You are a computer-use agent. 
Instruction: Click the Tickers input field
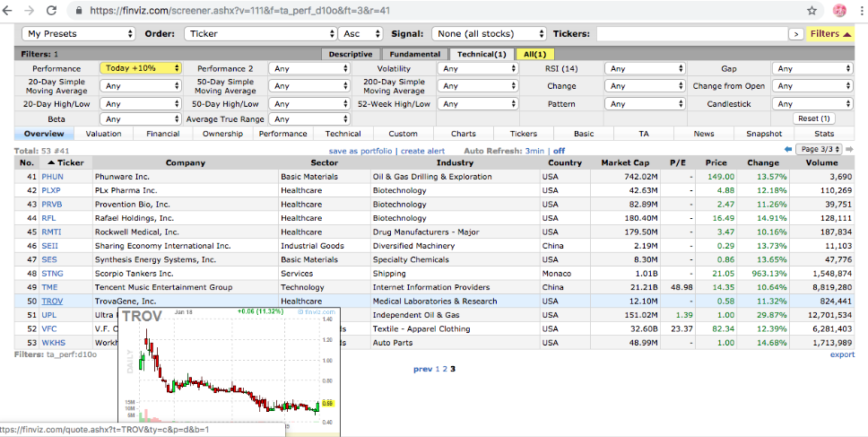click(x=692, y=34)
